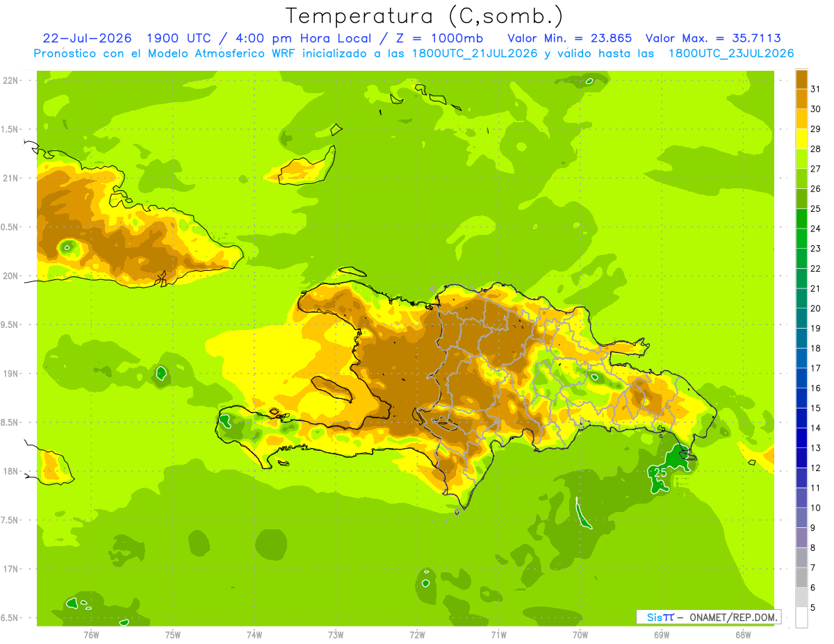Click the legend value "5"
The height and width of the screenshot is (644, 834).
pos(813,607)
